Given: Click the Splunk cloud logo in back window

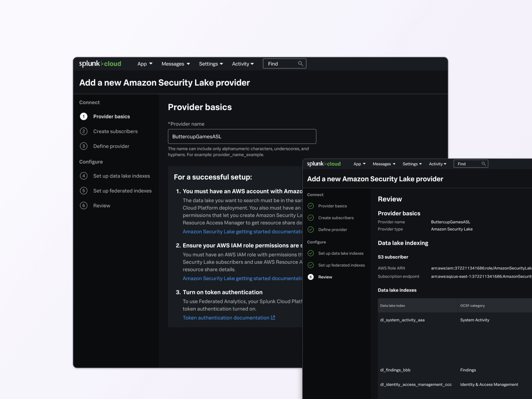Looking at the screenshot, I should coord(100,64).
